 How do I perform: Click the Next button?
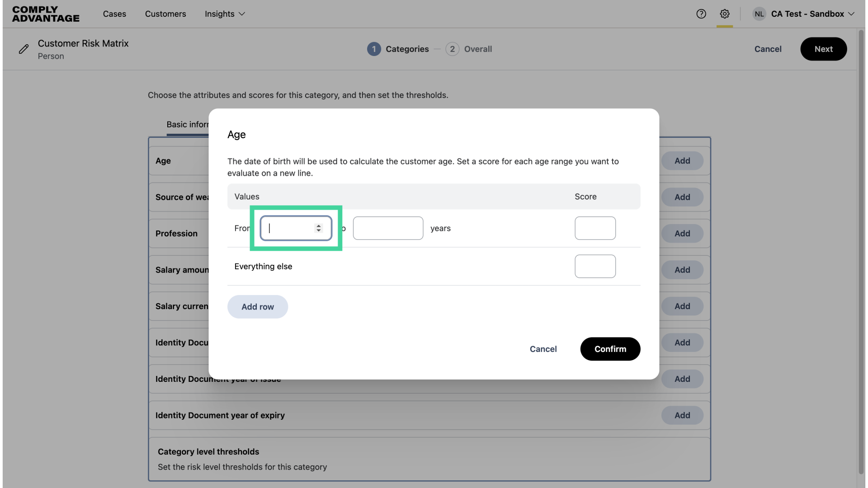[x=823, y=49]
